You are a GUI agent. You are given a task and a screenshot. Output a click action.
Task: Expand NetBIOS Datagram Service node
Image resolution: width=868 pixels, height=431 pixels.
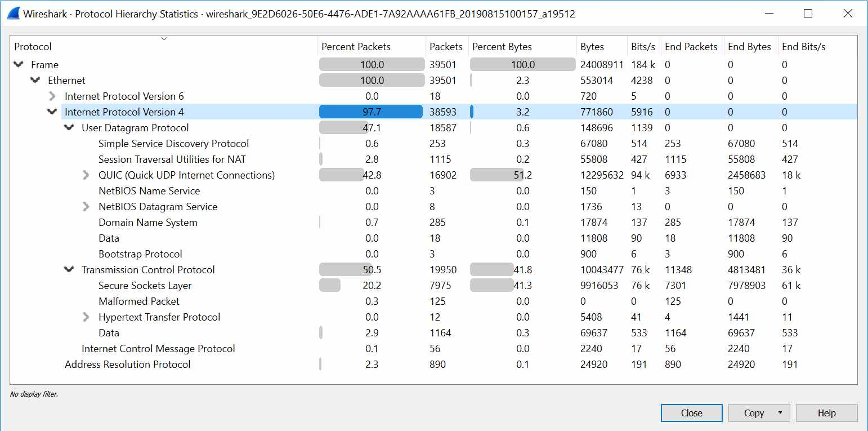coord(86,207)
